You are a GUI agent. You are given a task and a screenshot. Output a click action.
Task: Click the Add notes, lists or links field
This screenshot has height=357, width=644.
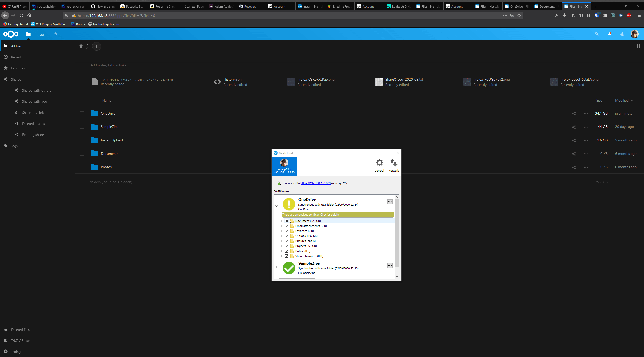(x=110, y=65)
